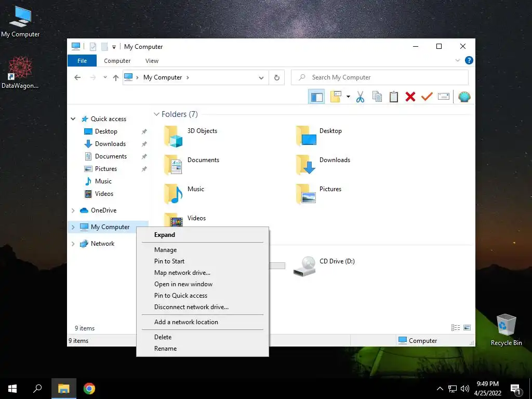Show hidden tray icons with the caret
This screenshot has width=532, height=399.
coord(440,389)
